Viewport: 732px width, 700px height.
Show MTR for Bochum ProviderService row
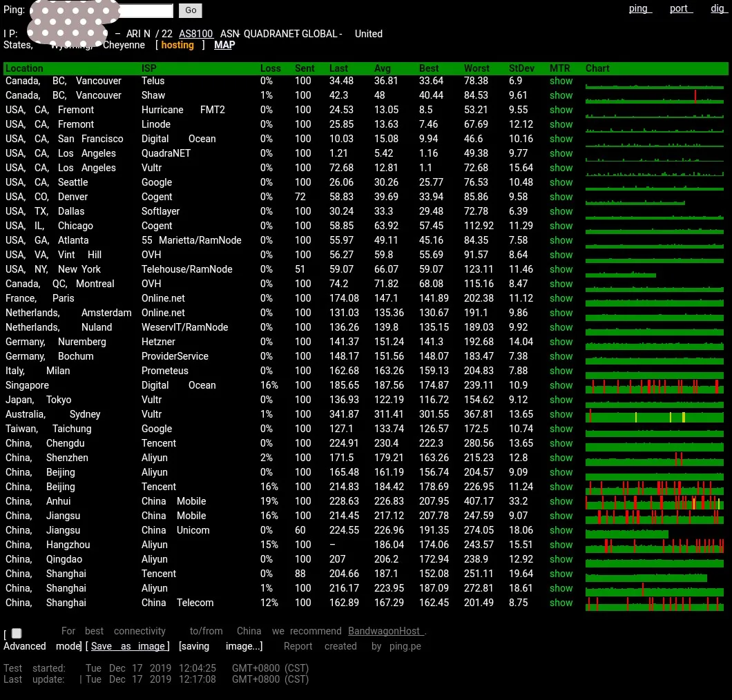tap(561, 356)
